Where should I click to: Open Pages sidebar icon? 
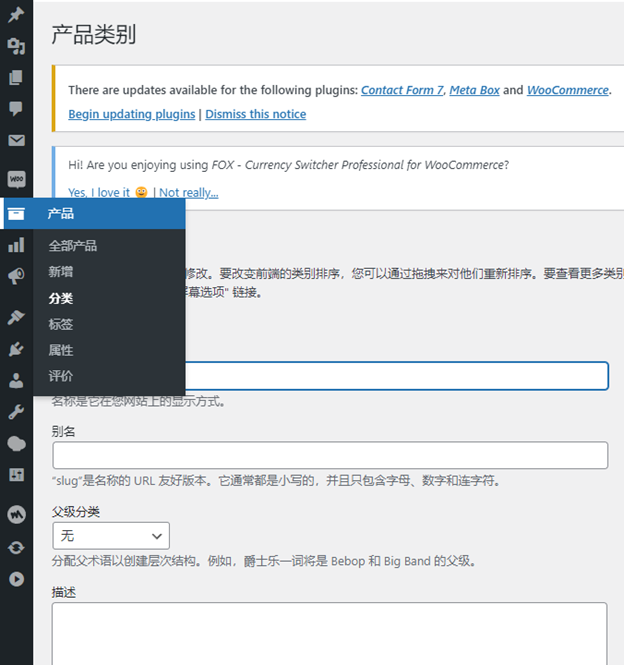[16, 78]
